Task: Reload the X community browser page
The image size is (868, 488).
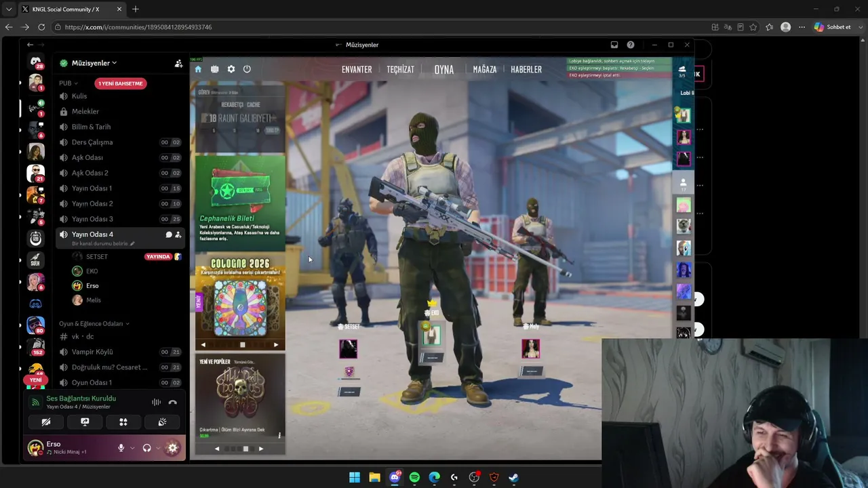Action: [x=41, y=27]
